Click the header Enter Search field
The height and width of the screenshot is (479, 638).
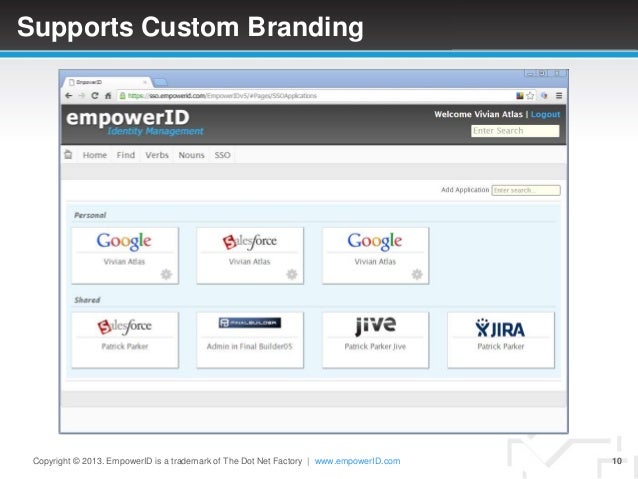[515, 131]
